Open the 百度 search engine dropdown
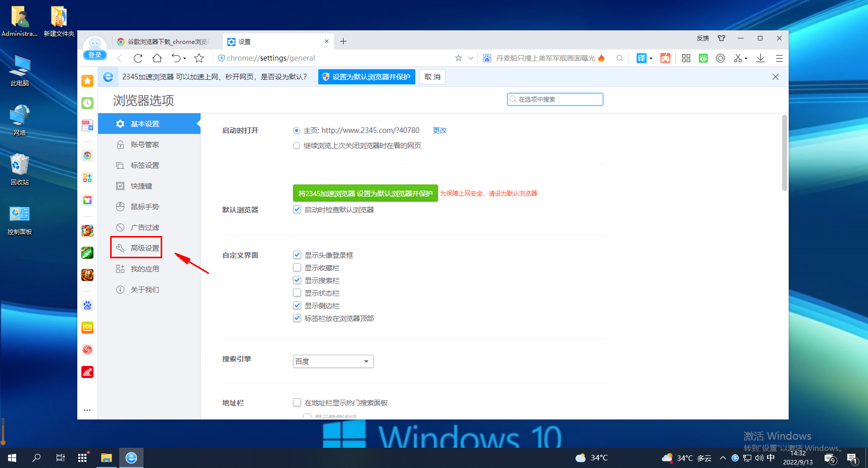This screenshot has width=868, height=468. tap(333, 361)
